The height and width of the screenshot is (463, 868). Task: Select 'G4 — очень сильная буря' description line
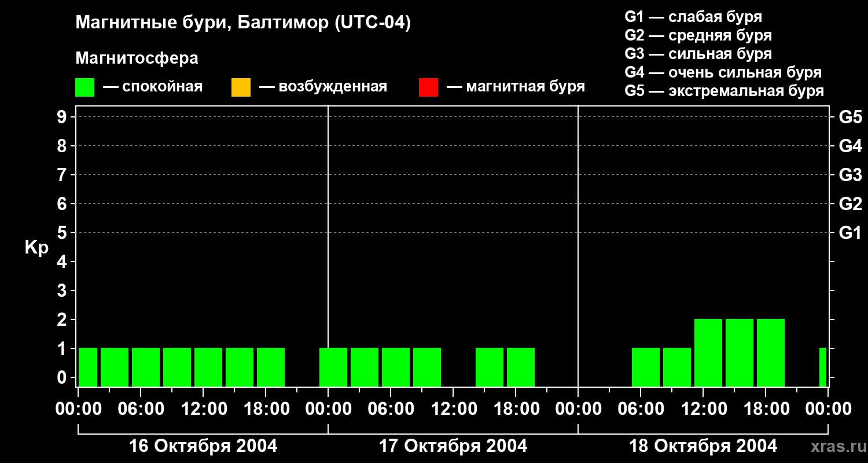click(723, 72)
